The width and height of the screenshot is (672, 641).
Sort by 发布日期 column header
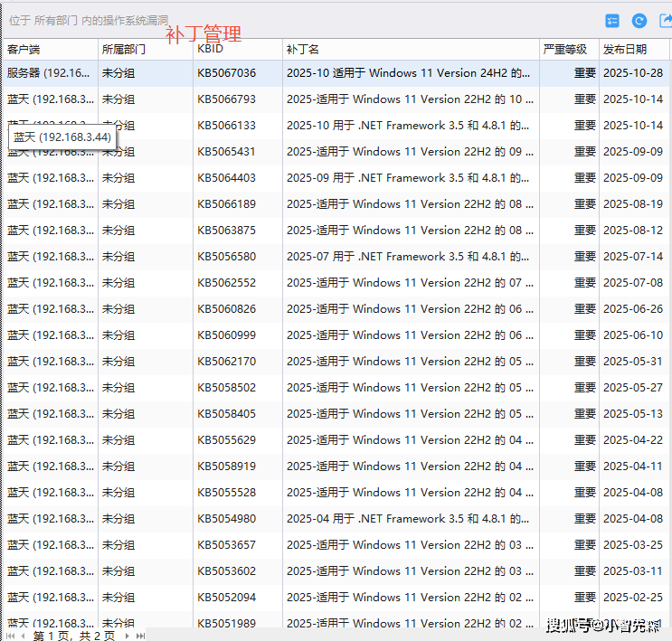625,50
